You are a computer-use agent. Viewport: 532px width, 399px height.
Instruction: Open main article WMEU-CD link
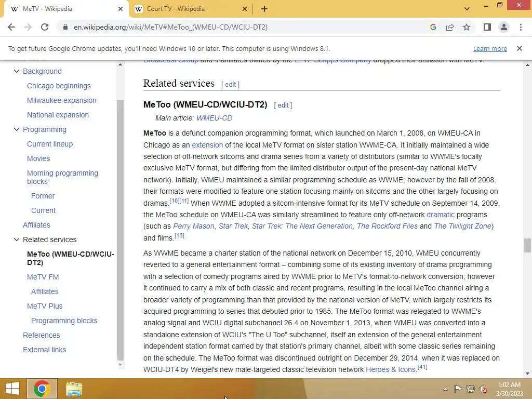pyautogui.click(x=215, y=118)
